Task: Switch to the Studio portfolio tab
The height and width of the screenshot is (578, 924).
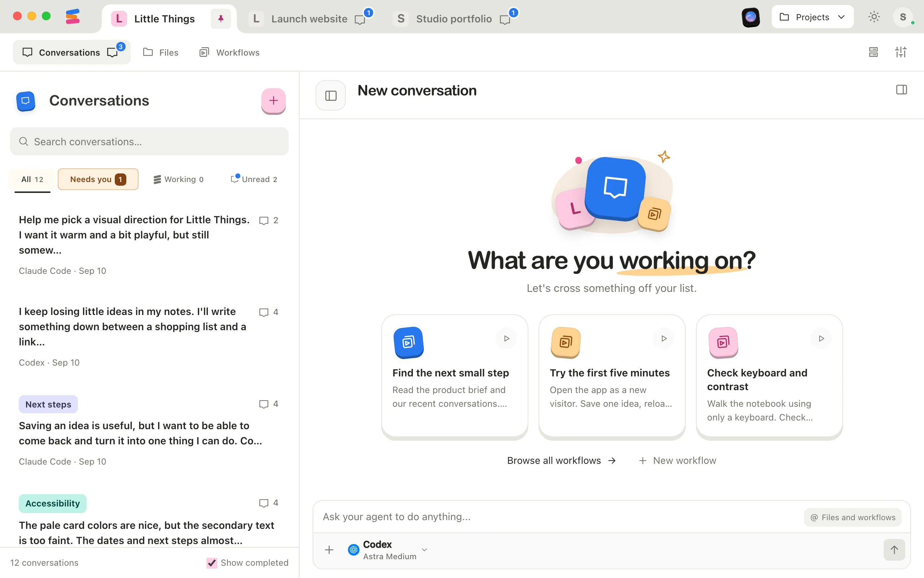Action: [454, 19]
